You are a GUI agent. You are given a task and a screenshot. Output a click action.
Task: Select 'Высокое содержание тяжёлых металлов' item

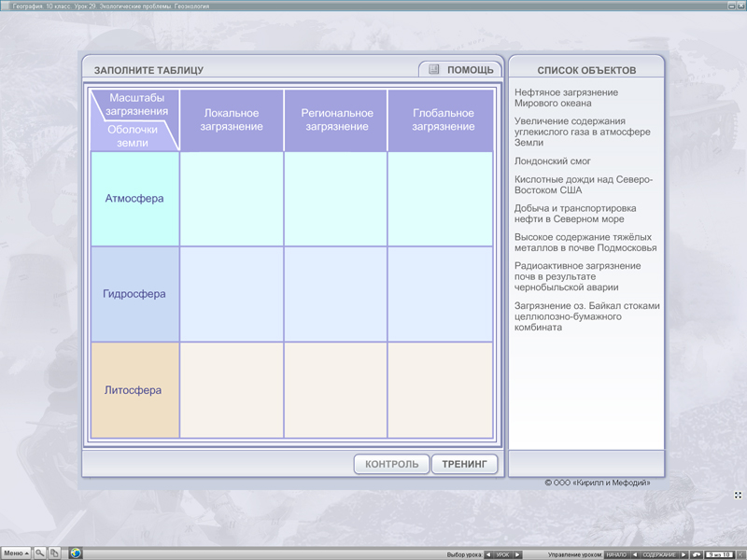(585, 243)
